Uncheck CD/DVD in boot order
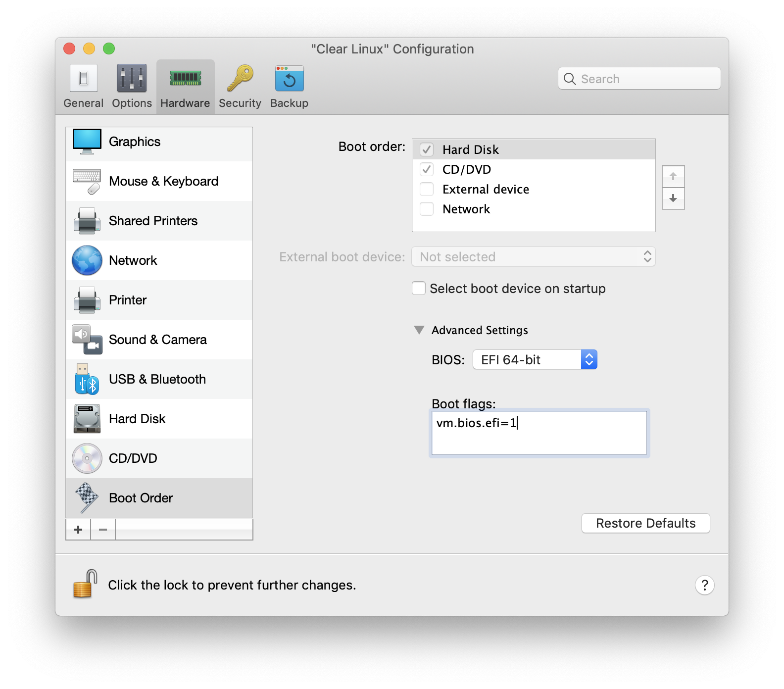 point(427,169)
